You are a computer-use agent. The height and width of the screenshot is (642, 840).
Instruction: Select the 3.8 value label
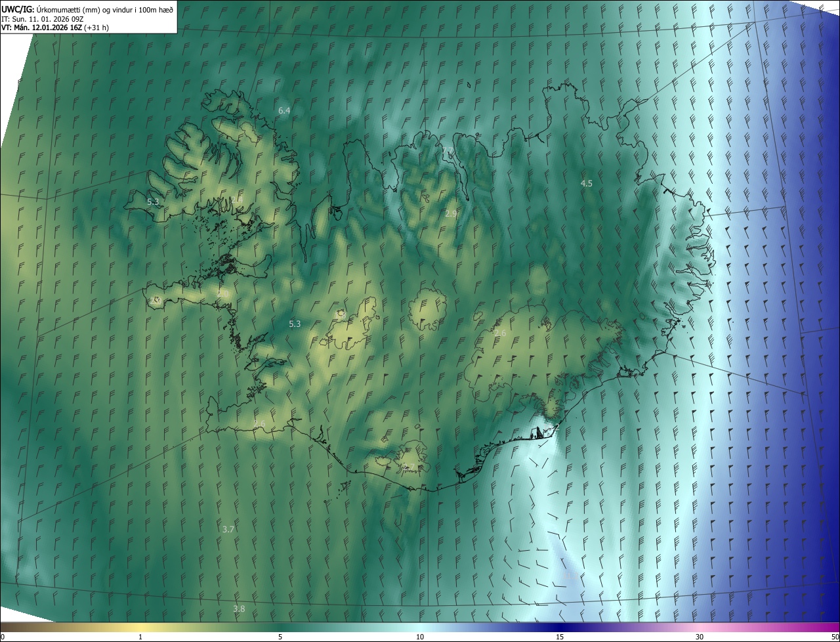239,609
